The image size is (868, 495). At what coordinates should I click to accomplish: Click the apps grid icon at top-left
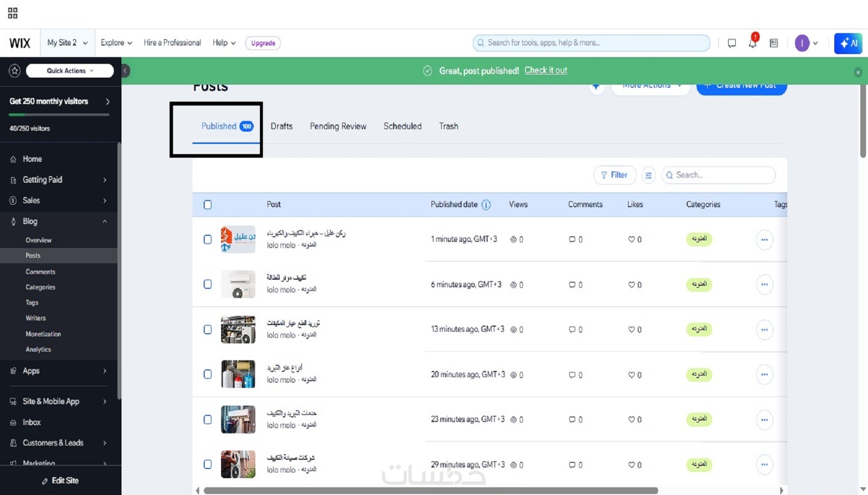click(13, 13)
